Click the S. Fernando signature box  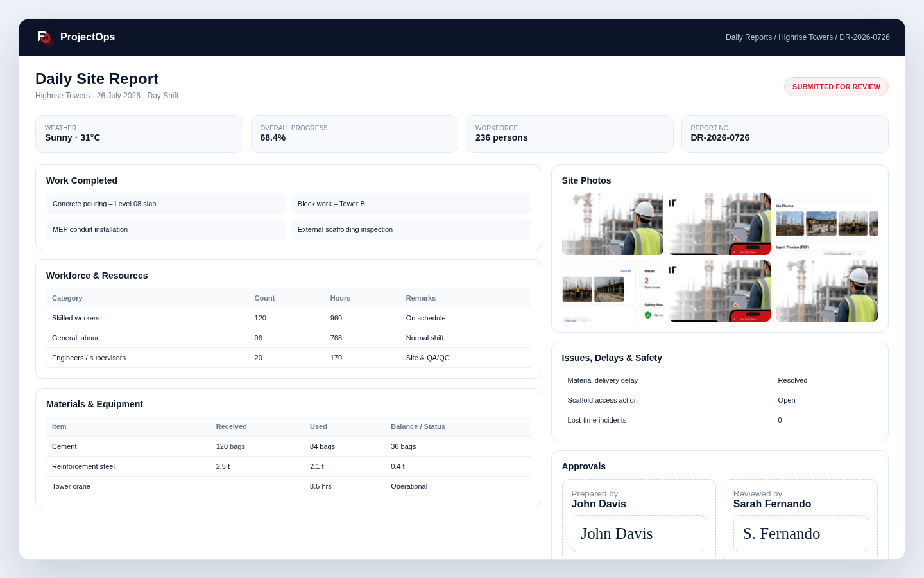(x=801, y=534)
